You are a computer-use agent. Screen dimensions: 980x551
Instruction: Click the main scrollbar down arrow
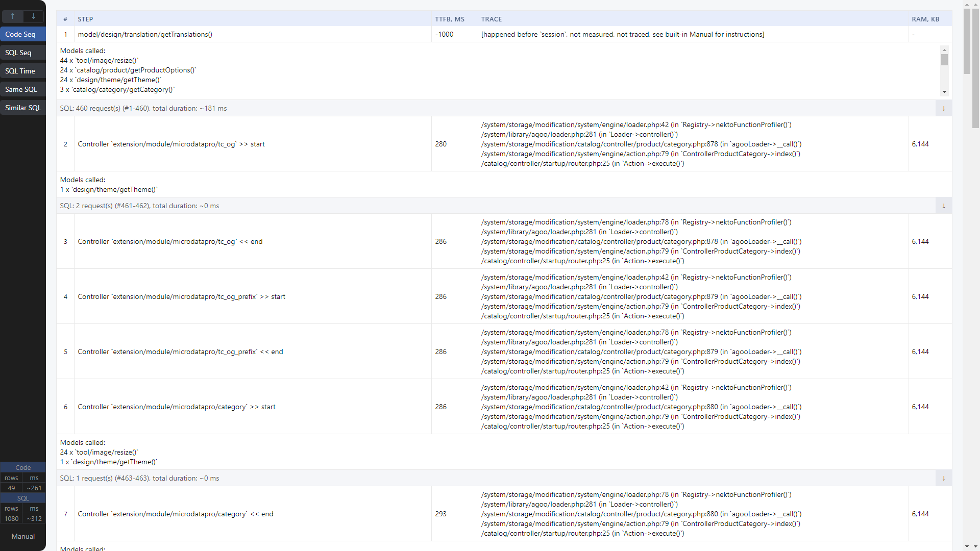pyautogui.click(x=976, y=546)
